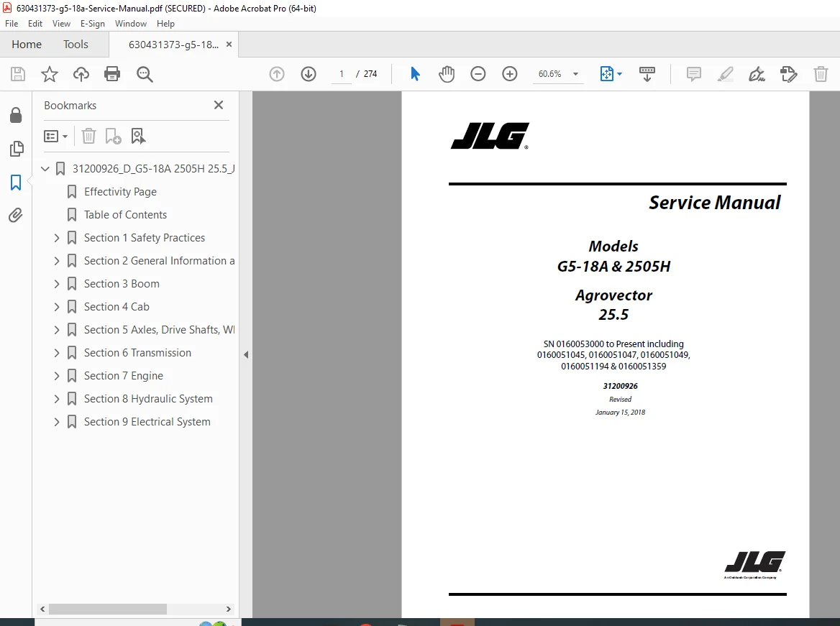
Task: Open page thumbnails side panel
Action: click(16, 148)
